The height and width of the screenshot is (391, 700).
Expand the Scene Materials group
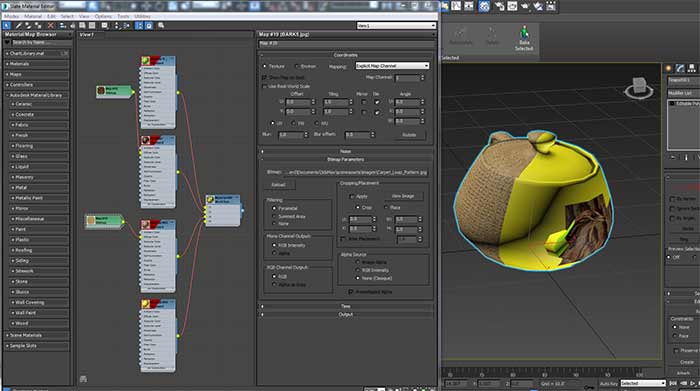click(37, 335)
